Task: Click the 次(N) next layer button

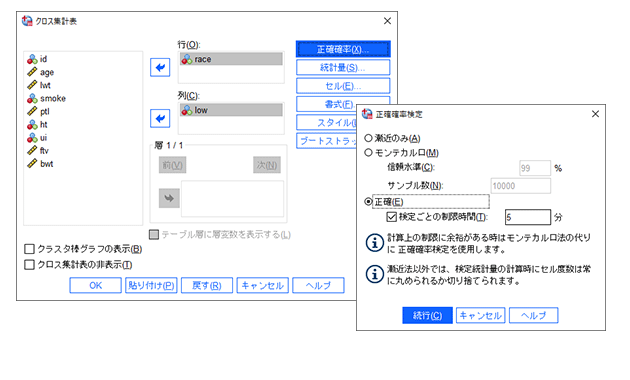Action: [267, 165]
